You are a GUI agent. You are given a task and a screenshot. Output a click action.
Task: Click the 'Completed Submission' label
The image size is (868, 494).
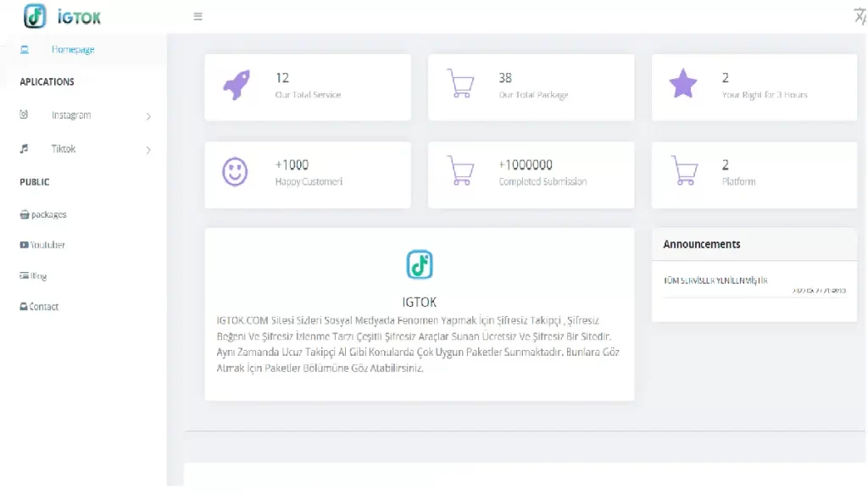(542, 181)
